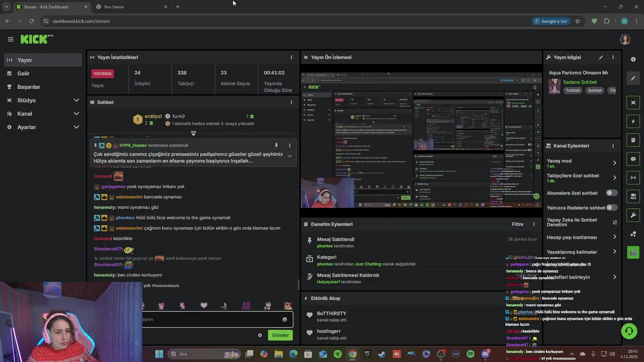
Task: Switch to Stream - Kick Dashboard tab
Action: tap(51, 7)
